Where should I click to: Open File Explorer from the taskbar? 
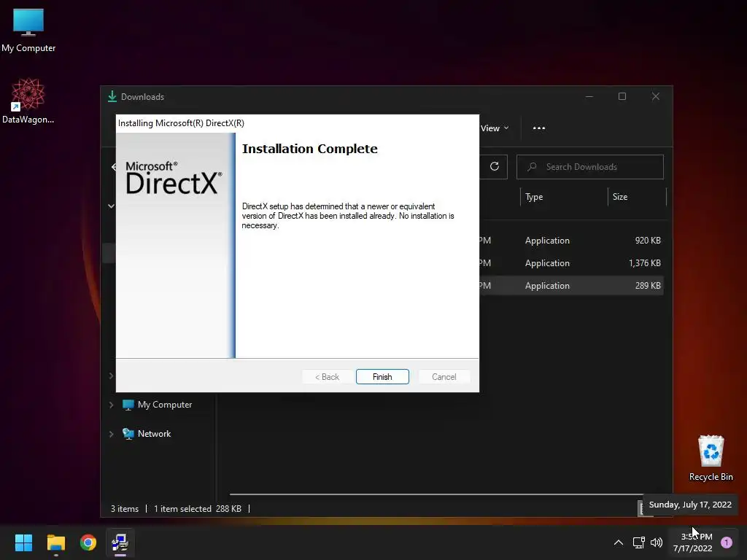(x=55, y=542)
